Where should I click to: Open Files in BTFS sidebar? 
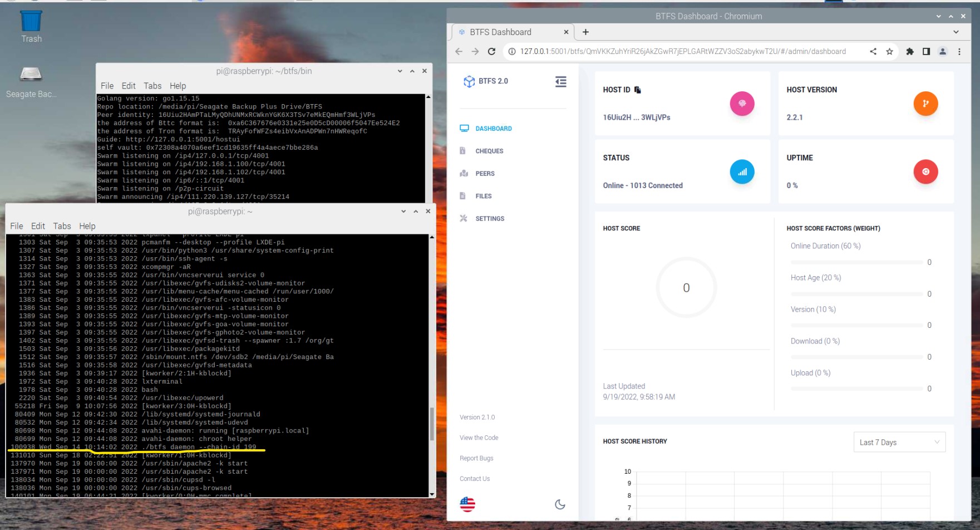[476, 196]
